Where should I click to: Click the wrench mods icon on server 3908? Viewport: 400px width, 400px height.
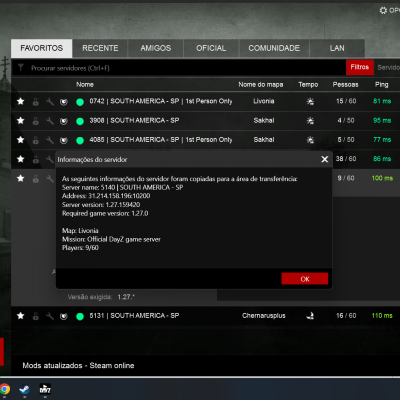coord(50,121)
